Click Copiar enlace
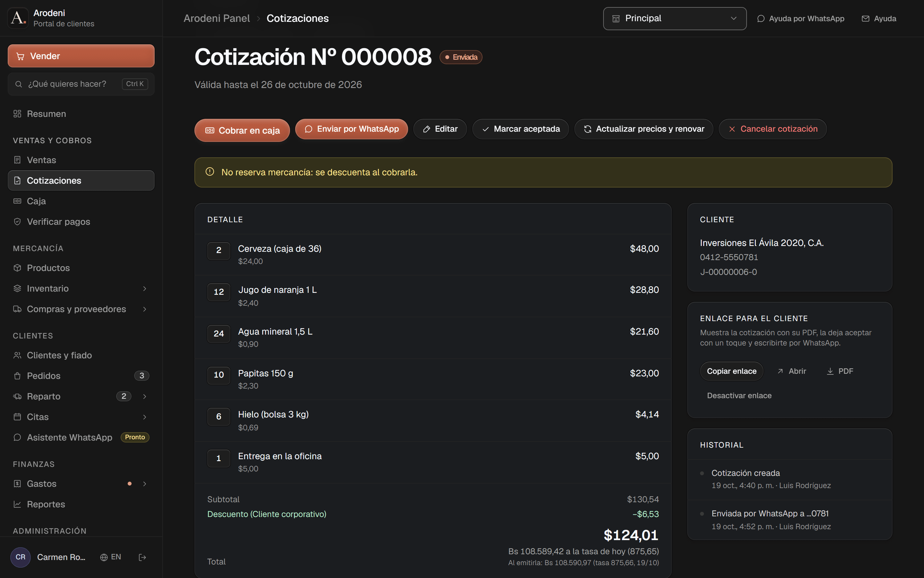 732,371
